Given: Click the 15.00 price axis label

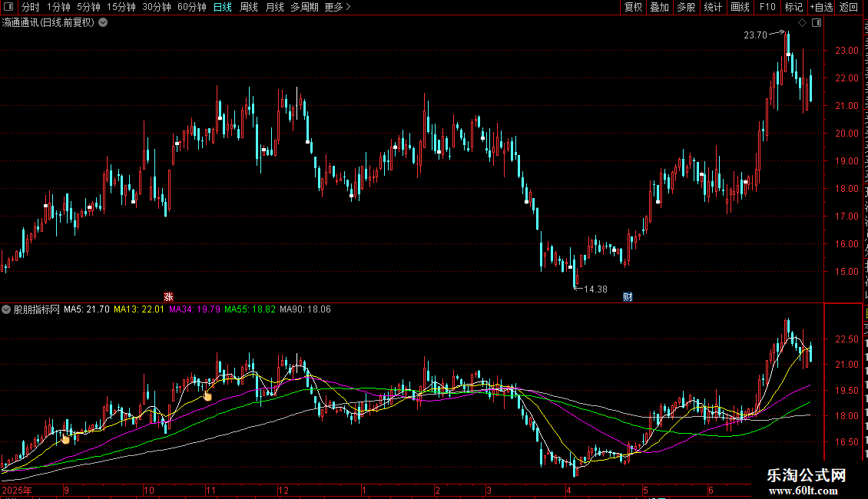Looking at the screenshot, I should point(847,272).
